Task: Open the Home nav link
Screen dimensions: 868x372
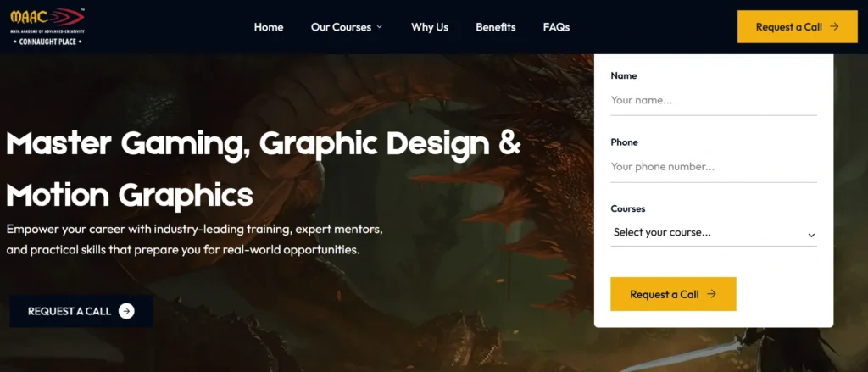Action: pos(269,27)
